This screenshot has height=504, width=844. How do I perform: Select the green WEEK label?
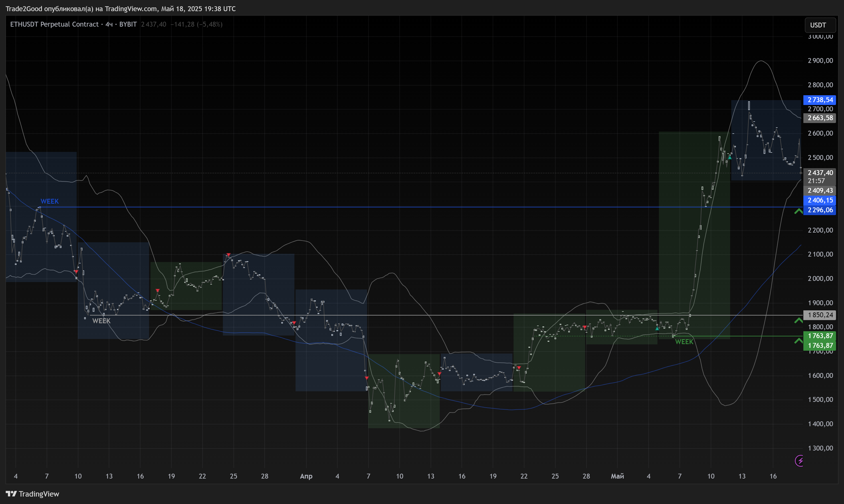point(684,342)
